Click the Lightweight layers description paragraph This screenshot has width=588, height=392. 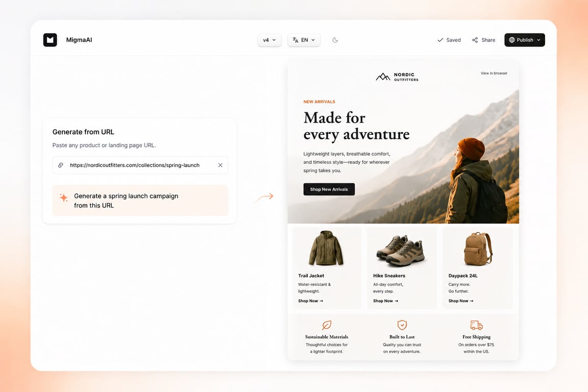pyautogui.click(x=347, y=162)
